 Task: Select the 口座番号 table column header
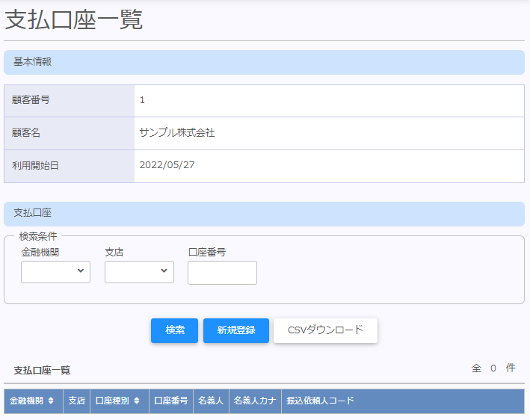click(171, 401)
